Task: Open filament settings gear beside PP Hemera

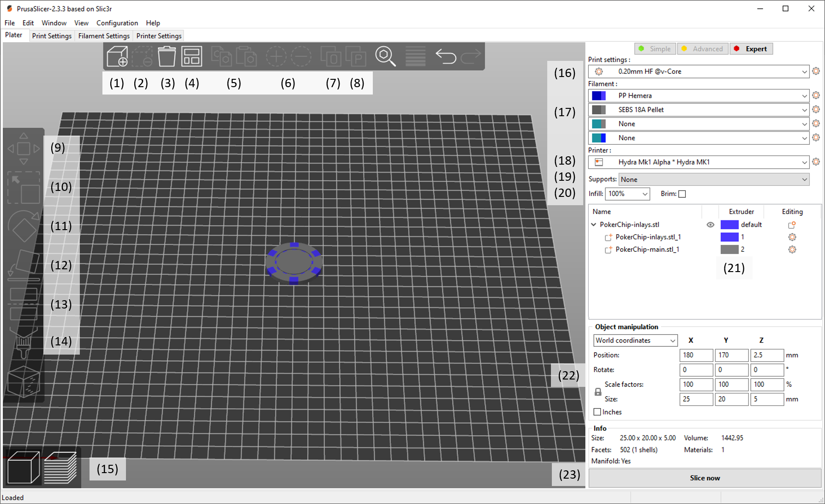Action: point(816,95)
